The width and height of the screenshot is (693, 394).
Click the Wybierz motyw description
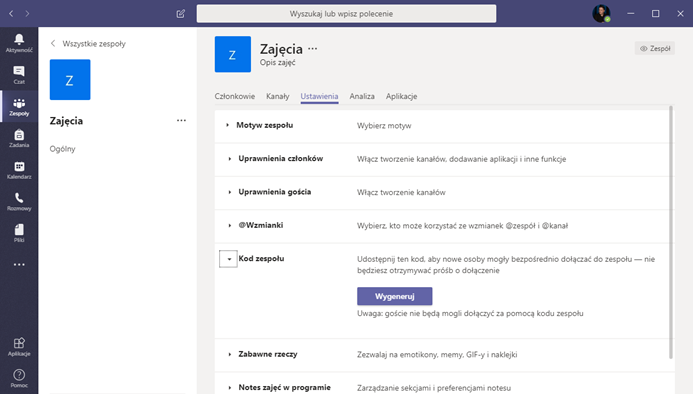pyautogui.click(x=384, y=126)
